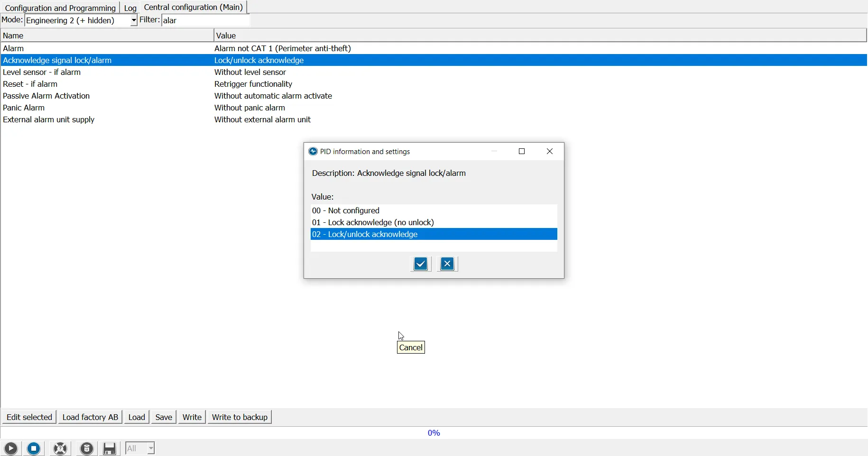Image resolution: width=868 pixels, height=456 pixels.
Task: Select '00 - Not configured' value
Action: 346,210
